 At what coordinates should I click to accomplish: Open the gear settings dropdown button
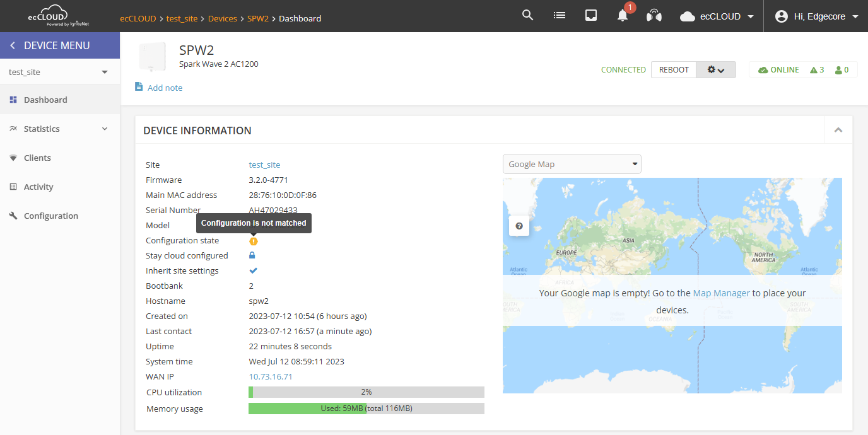[716, 69]
